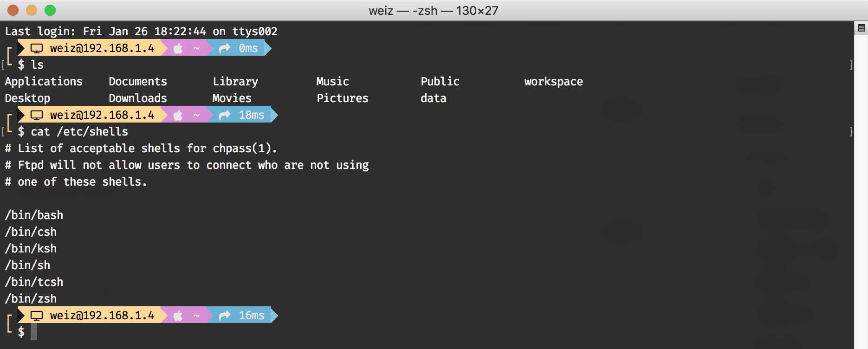Click the 'Downloads' folder name in ls output
868x349 pixels.
138,98
